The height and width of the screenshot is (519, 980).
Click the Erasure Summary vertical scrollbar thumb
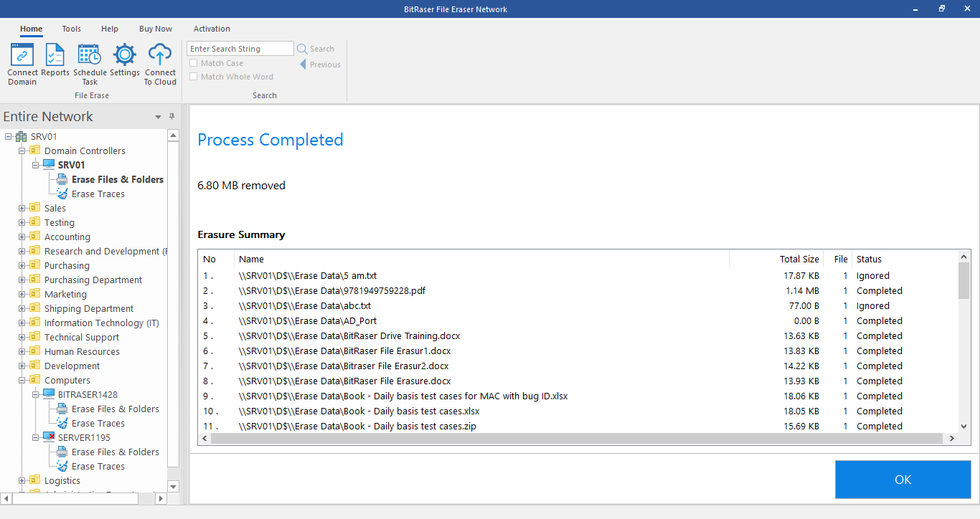[x=963, y=280]
